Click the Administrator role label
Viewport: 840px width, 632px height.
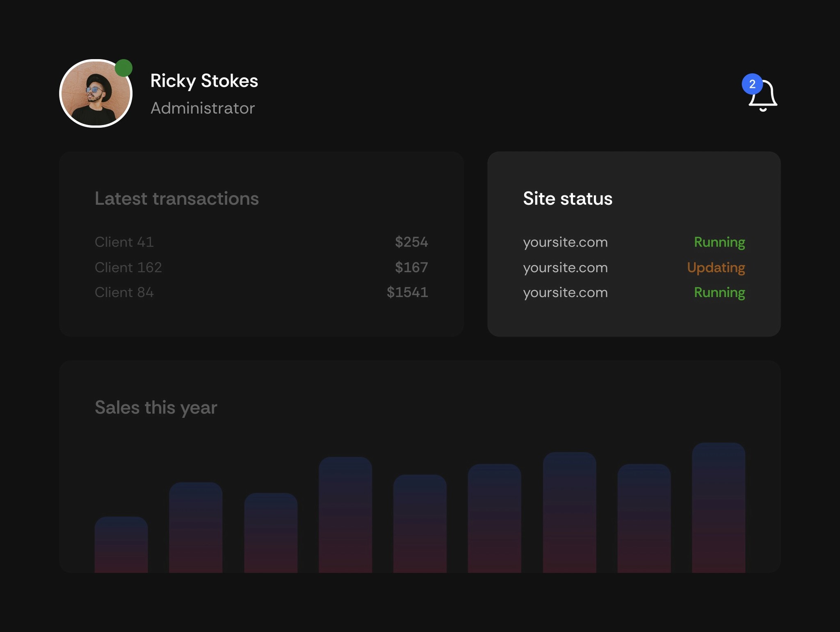click(203, 108)
